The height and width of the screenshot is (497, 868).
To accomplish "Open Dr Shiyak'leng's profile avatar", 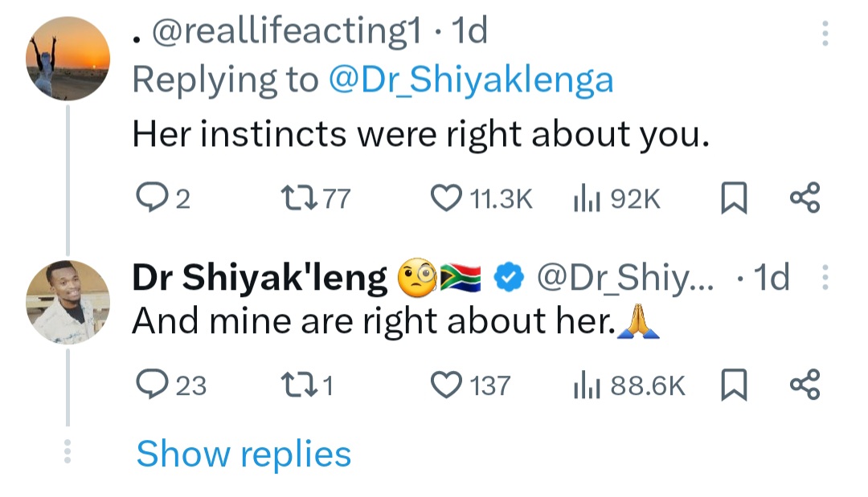I will coord(68,301).
